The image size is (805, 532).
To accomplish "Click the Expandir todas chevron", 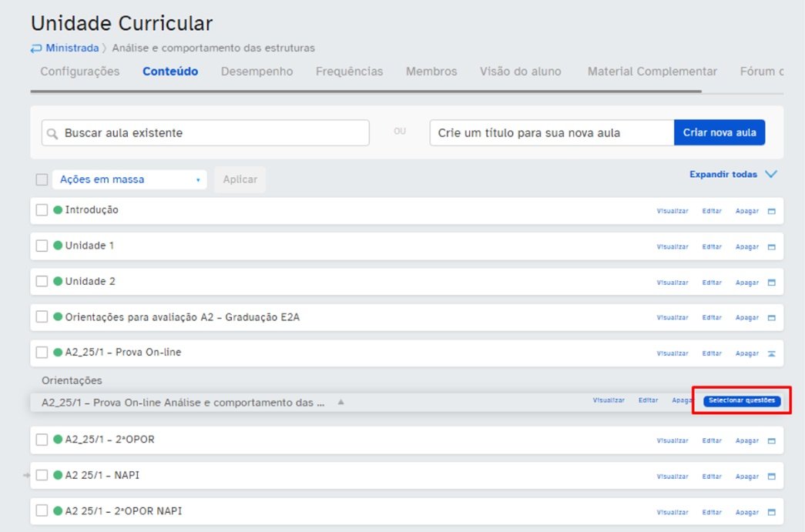I will pos(771,174).
